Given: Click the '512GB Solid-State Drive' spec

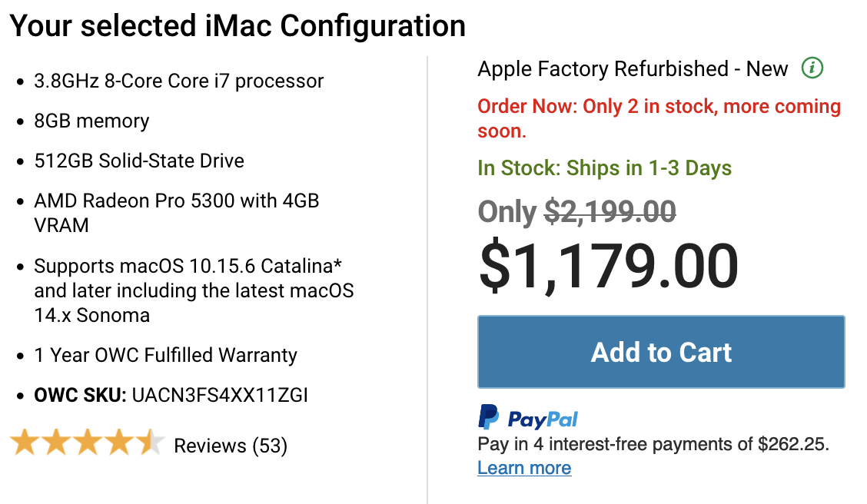Looking at the screenshot, I should tap(139, 161).
